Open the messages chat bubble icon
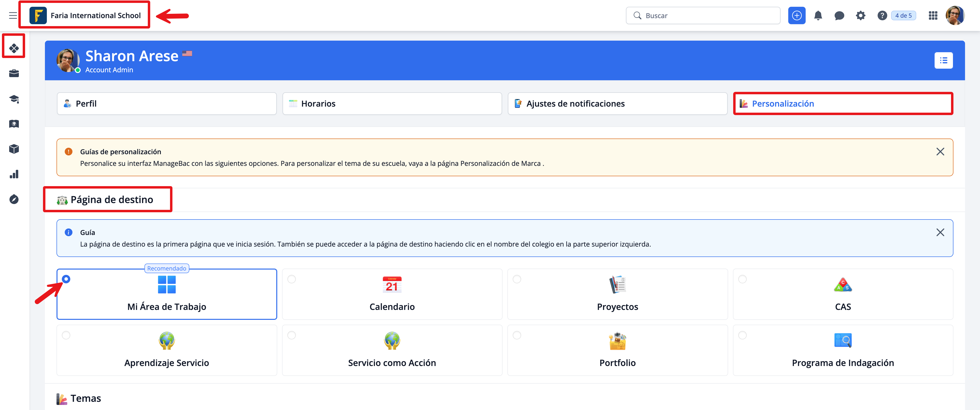 [x=839, y=16]
